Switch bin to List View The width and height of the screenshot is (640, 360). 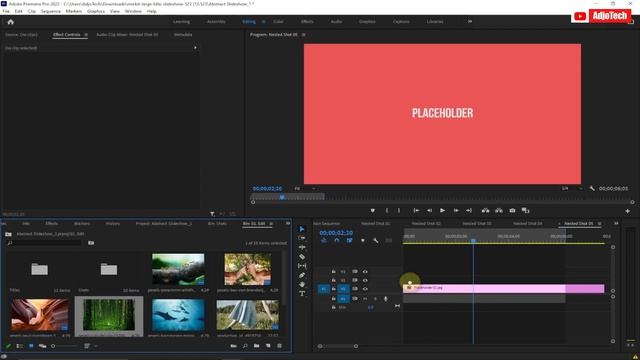point(20,346)
